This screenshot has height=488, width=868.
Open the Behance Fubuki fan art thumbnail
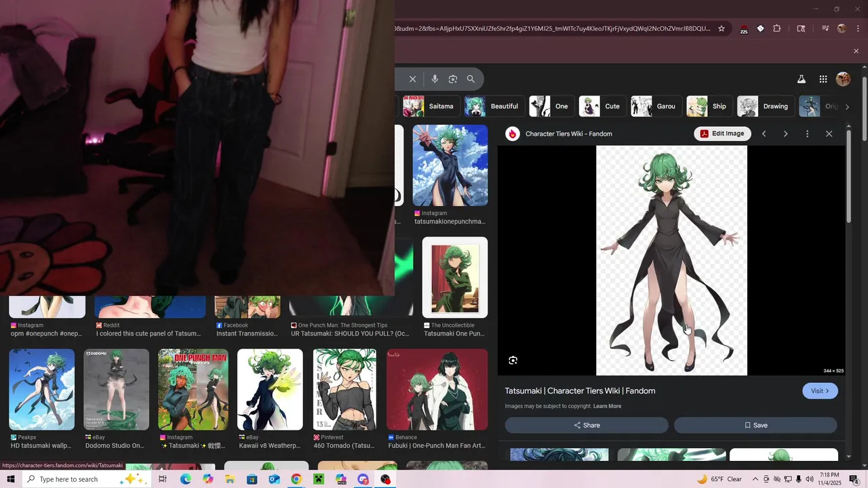click(x=437, y=390)
